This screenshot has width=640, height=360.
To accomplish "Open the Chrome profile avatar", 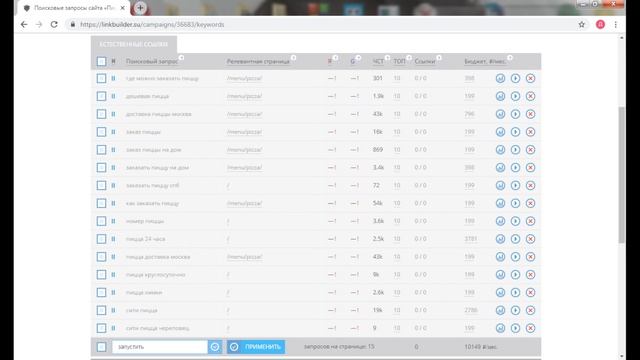I will [x=600, y=24].
